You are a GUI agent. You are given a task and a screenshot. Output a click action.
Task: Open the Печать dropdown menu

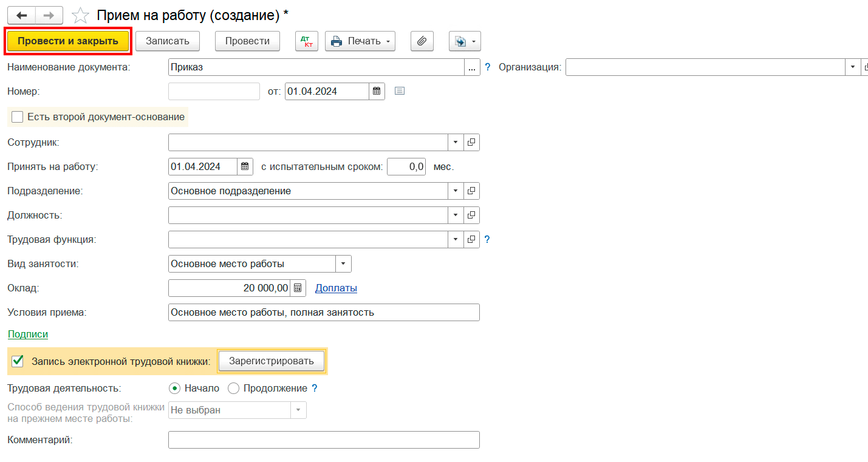360,41
